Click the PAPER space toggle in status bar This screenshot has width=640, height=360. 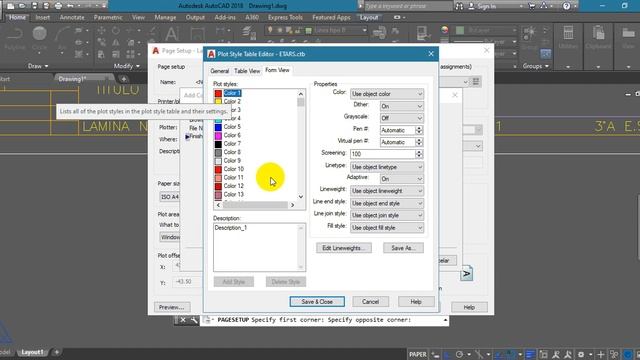[x=418, y=354]
